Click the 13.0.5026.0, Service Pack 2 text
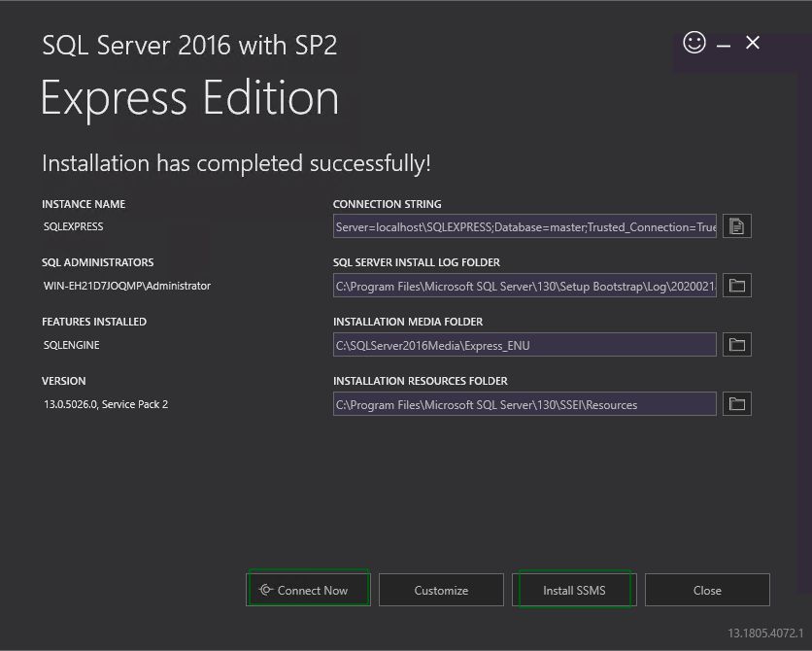The image size is (812, 651). coord(106,404)
